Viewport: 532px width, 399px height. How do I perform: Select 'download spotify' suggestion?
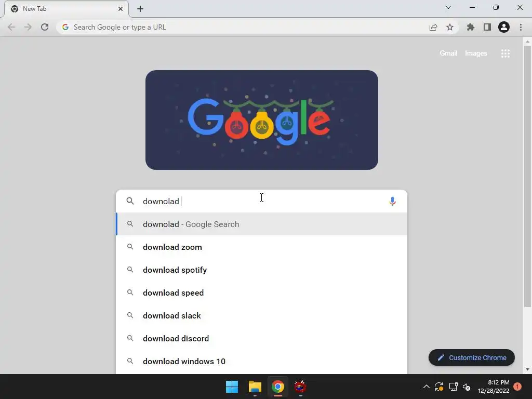262,270
